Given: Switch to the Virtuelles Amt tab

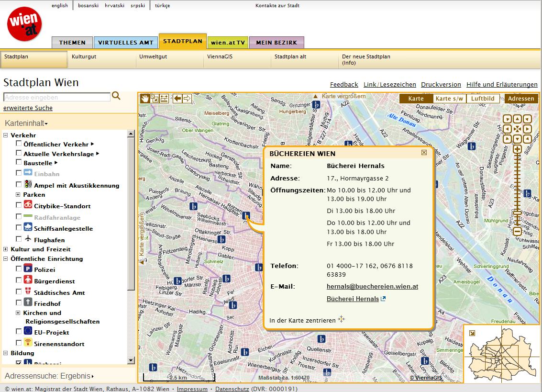Looking at the screenshot, I should point(125,43).
